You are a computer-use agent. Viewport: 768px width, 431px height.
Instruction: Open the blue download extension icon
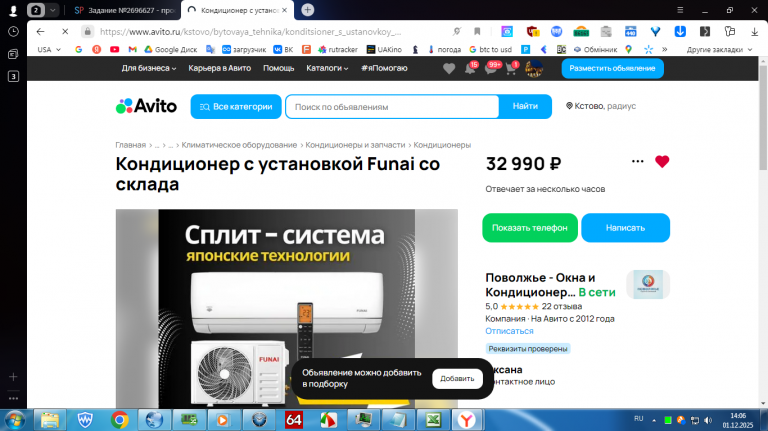[x=680, y=31]
